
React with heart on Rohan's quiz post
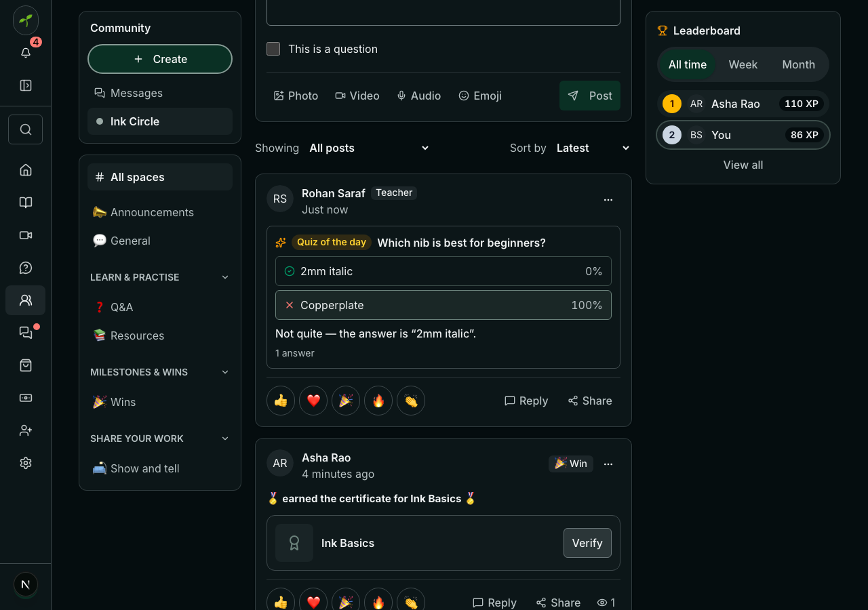tap(313, 401)
